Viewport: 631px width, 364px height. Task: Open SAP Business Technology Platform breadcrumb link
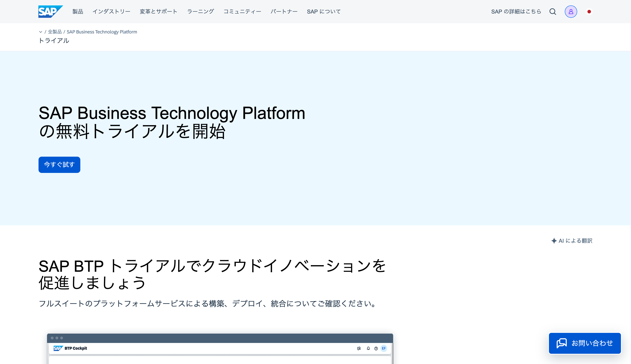pos(102,32)
